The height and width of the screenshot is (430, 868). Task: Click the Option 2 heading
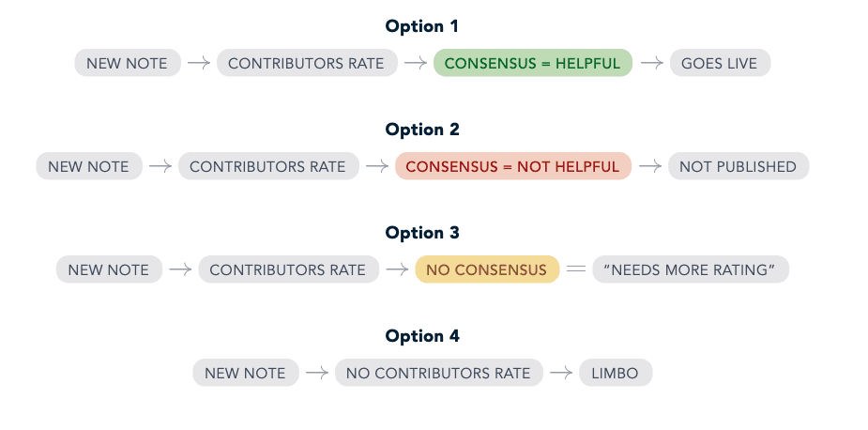(422, 130)
